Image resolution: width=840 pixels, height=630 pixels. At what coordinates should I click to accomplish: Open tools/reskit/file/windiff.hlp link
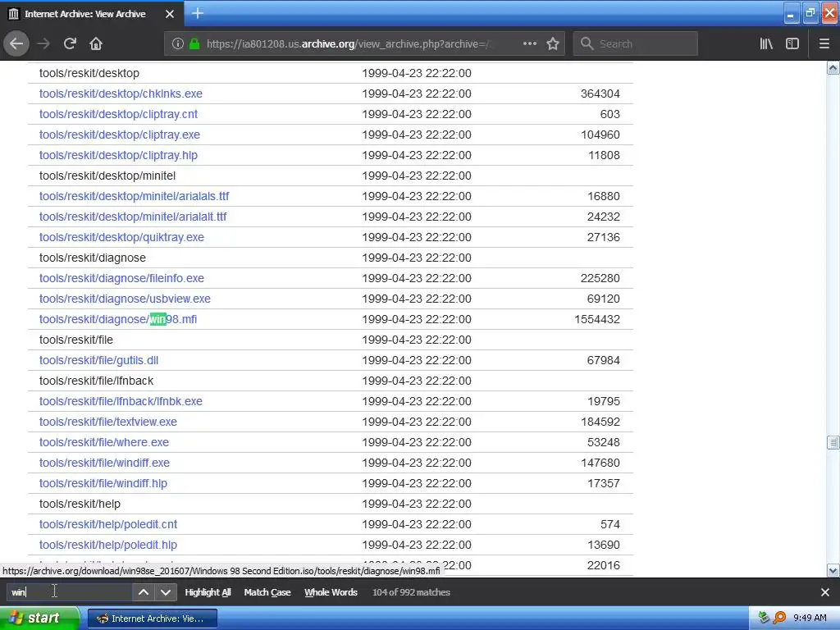point(103,484)
